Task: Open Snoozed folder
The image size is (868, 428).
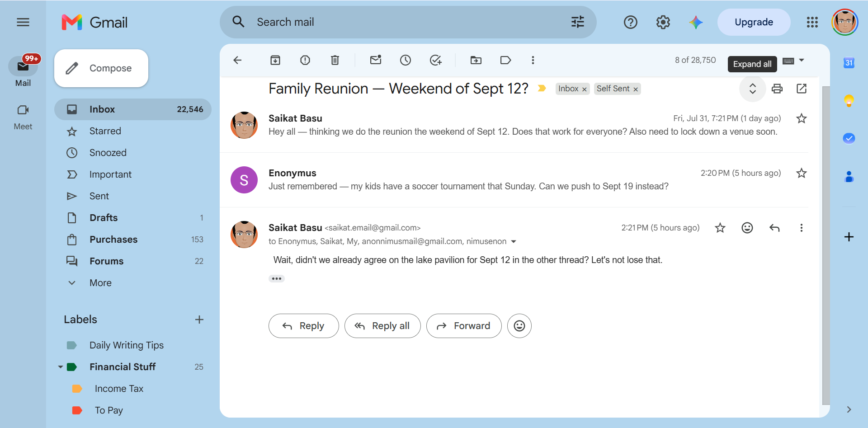Action: click(133, 153)
